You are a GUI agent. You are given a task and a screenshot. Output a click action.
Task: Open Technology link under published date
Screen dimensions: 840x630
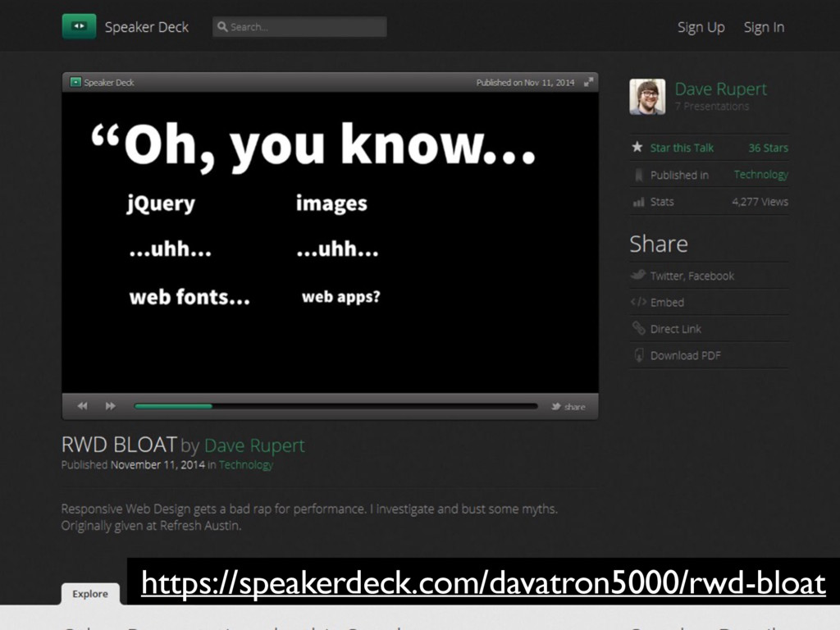pyautogui.click(x=246, y=465)
